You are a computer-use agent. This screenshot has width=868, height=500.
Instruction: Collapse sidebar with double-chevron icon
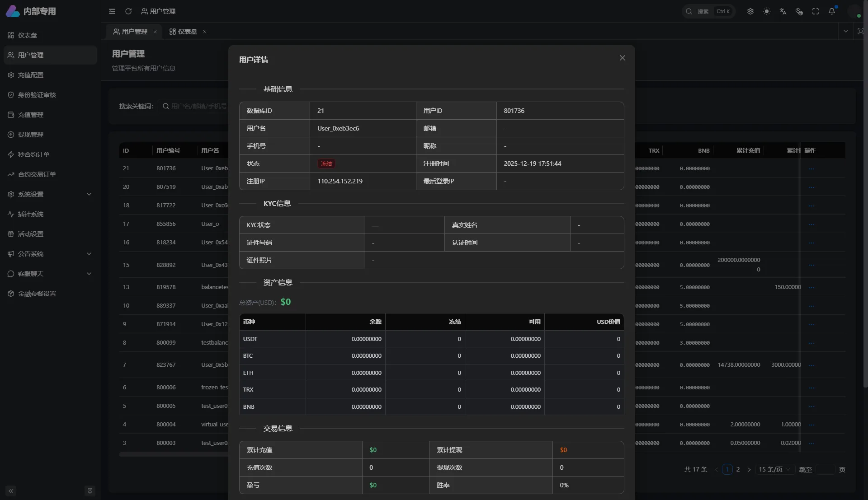click(x=11, y=491)
